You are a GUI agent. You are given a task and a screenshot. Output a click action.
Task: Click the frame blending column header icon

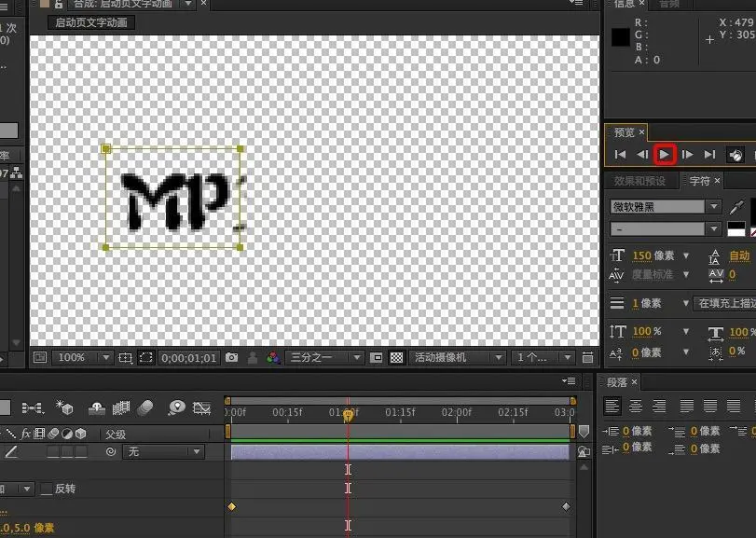point(39,434)
